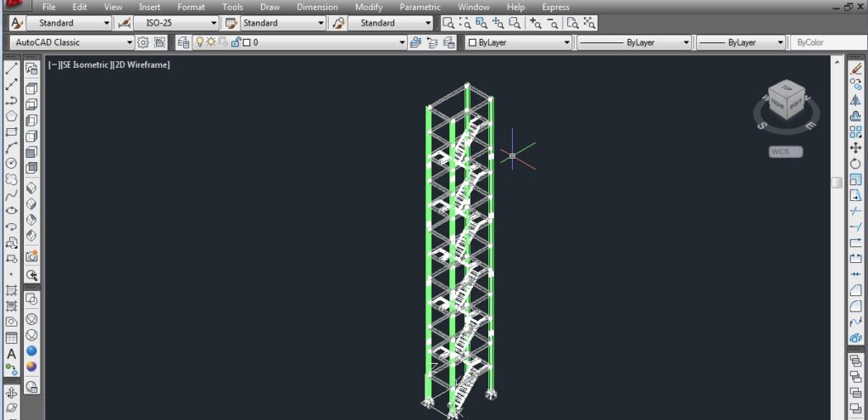This screenshot has width=868, height=420.
Task: Select the Ellipse draw tool
Action: pyautogui.click(x=12, y=211)
